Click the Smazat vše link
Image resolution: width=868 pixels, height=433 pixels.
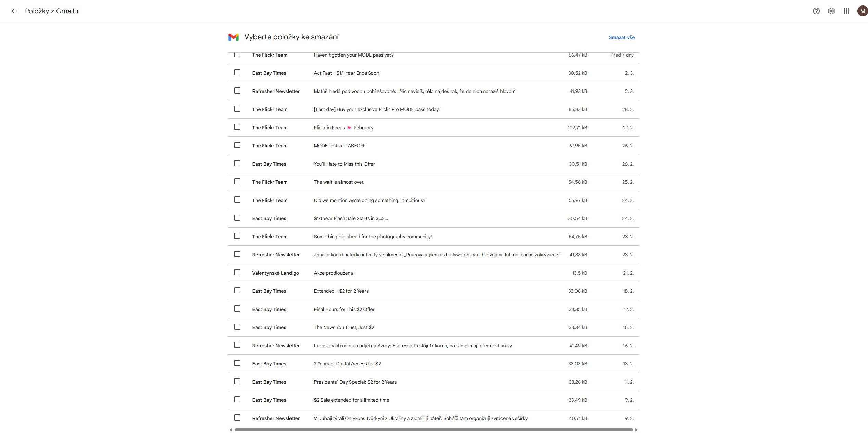[x=622, y=37]
